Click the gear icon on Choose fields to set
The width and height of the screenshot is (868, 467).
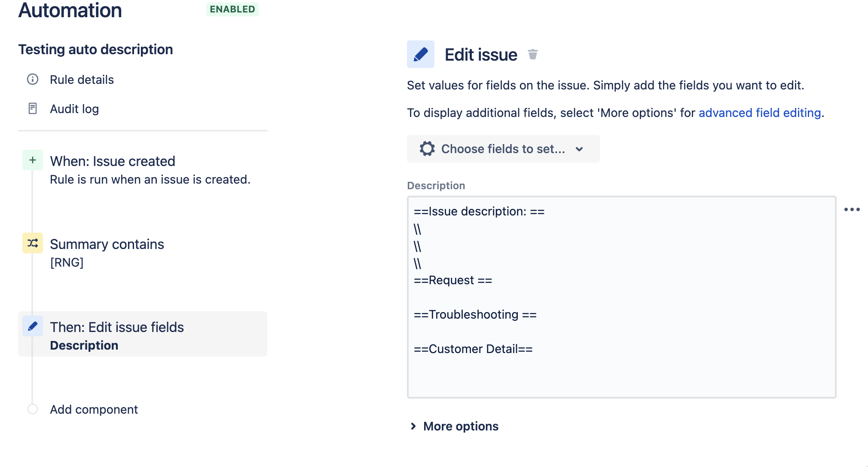(427, 149)
